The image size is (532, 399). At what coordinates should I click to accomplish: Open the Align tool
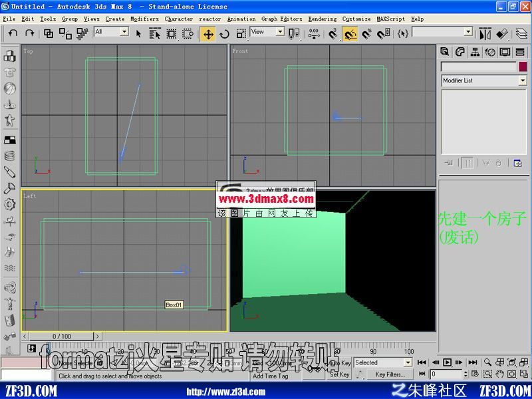point(502,34)
